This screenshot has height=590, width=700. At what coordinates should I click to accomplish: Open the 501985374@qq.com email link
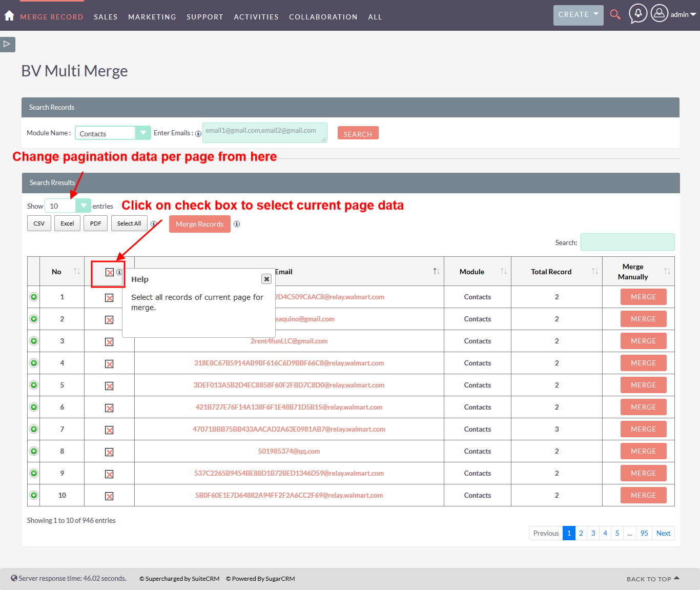click(x=289, y=451)
